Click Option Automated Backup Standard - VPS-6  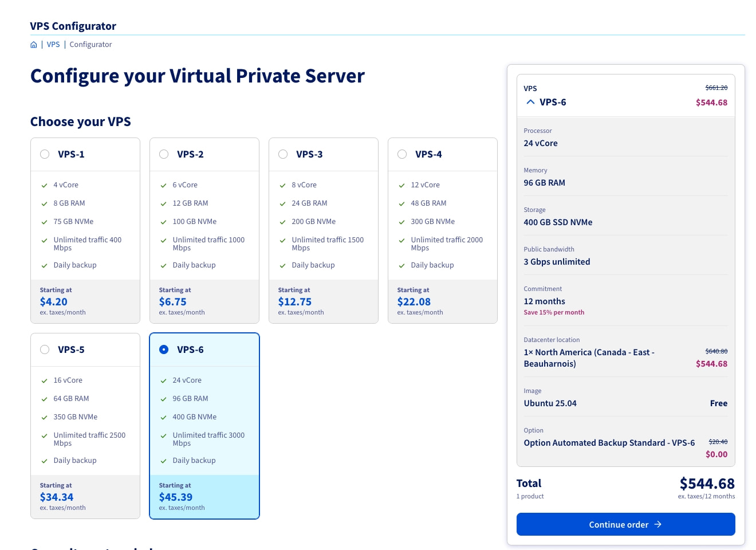point(609,443)
